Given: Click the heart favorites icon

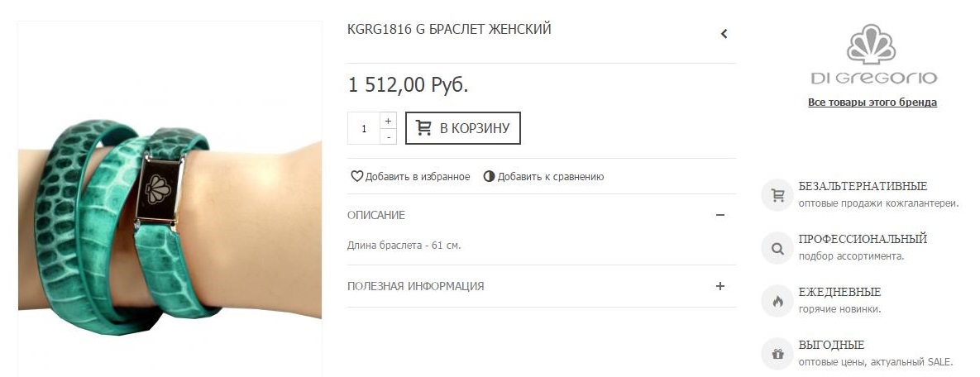Looking at the screenshot, I should point(357,176).
